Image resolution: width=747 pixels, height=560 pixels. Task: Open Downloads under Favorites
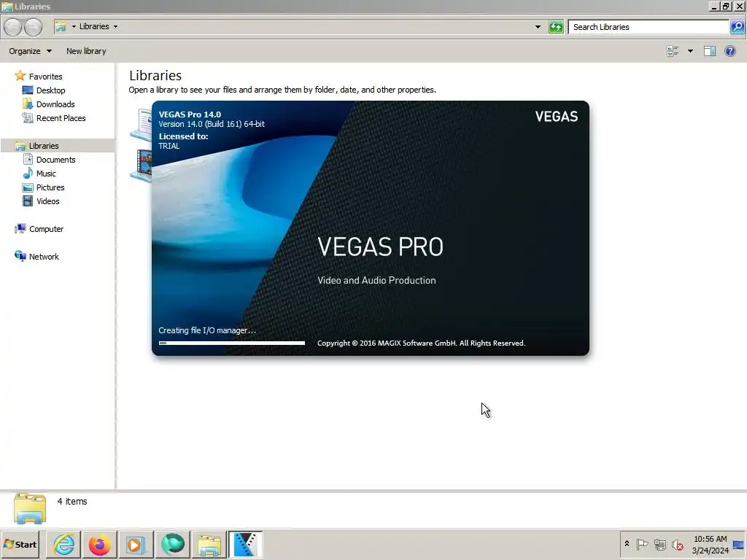(x=55, y=104)
